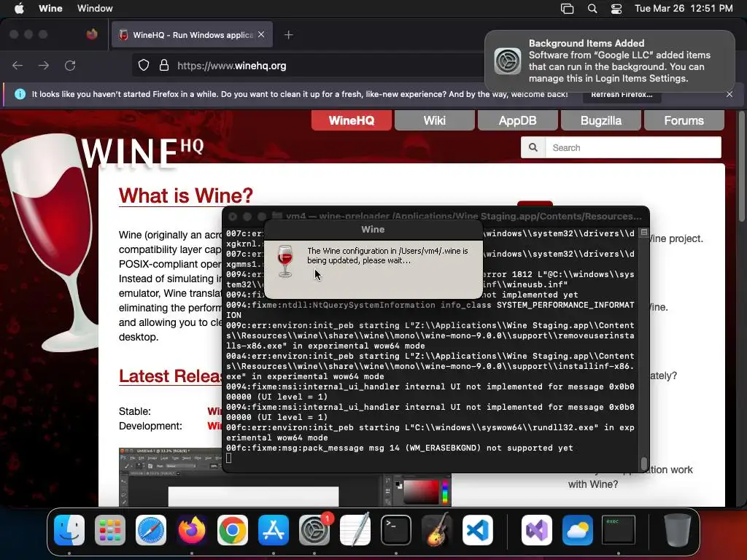This screenshot has width=747, height=560.
Task: Open Finder from the dock
Action: click(69, 530)
